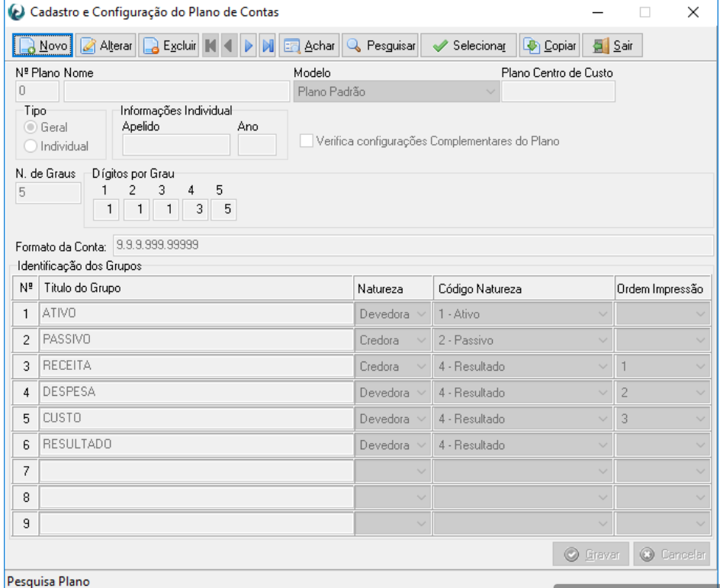
Task: Open Natureza dropdown for RECEITA row
Action: click(x=393, y=366)
